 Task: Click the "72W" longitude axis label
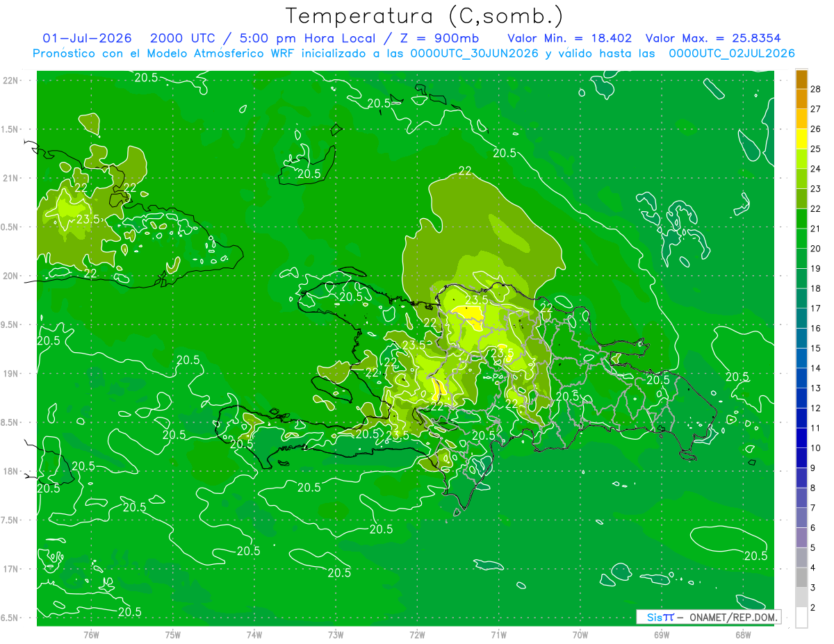(418, 634)
